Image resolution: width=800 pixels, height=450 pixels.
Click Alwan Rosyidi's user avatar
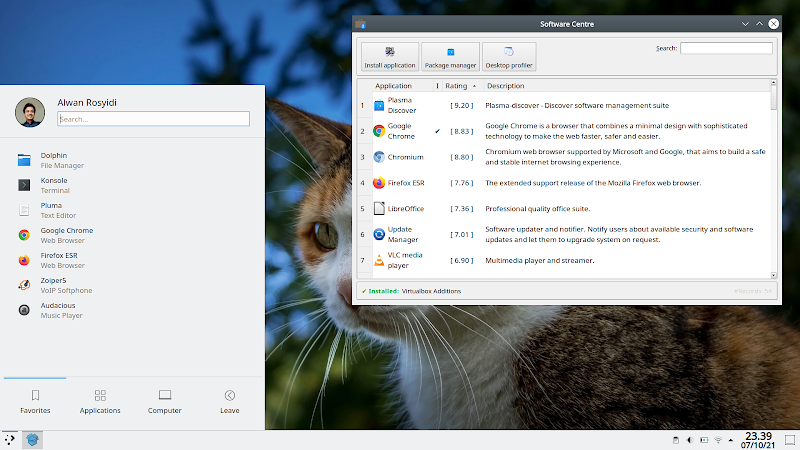pos(30,112)
